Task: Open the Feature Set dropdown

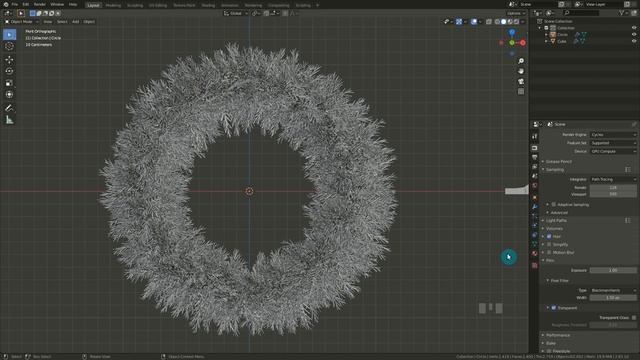Action: [613, 143]
